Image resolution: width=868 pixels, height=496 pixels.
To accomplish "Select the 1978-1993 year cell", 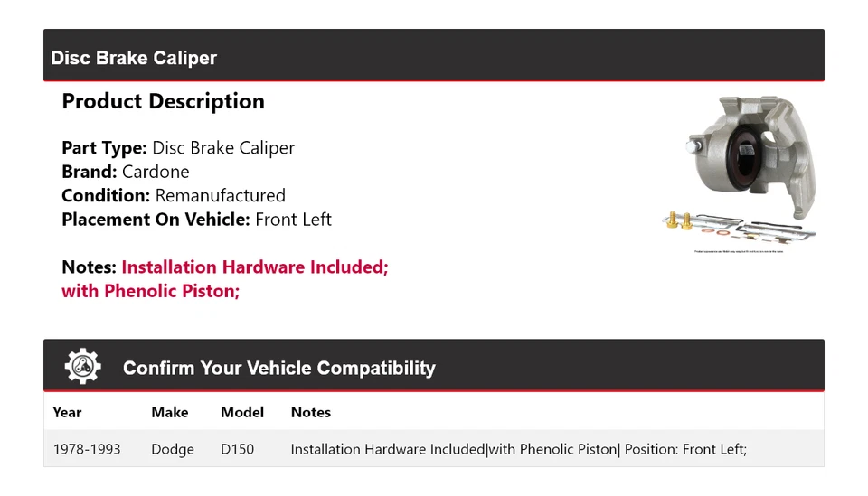I will click(x=87, y=449).
